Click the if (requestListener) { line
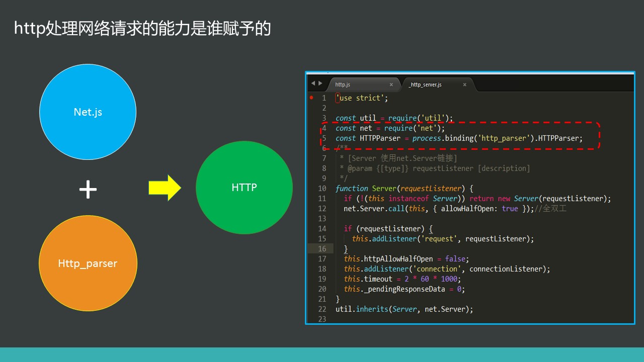Viewport: 644px width, 362px height. click(x=388, y=229)
